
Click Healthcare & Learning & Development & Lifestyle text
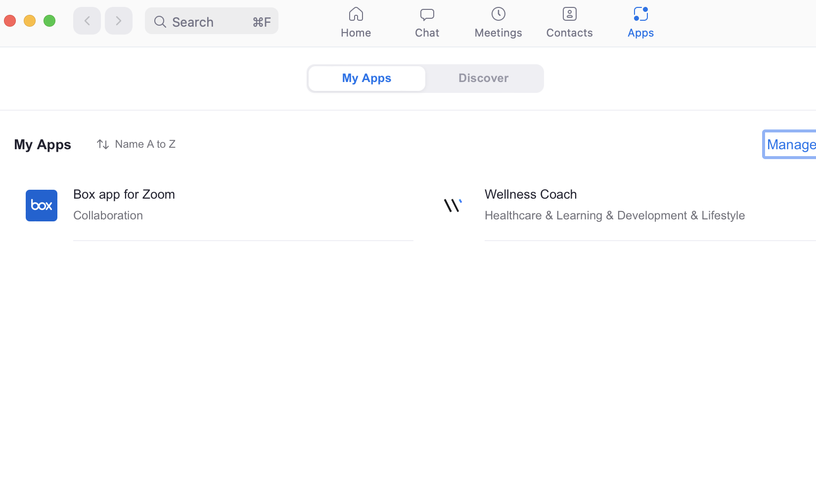click(x=615, y=215)
